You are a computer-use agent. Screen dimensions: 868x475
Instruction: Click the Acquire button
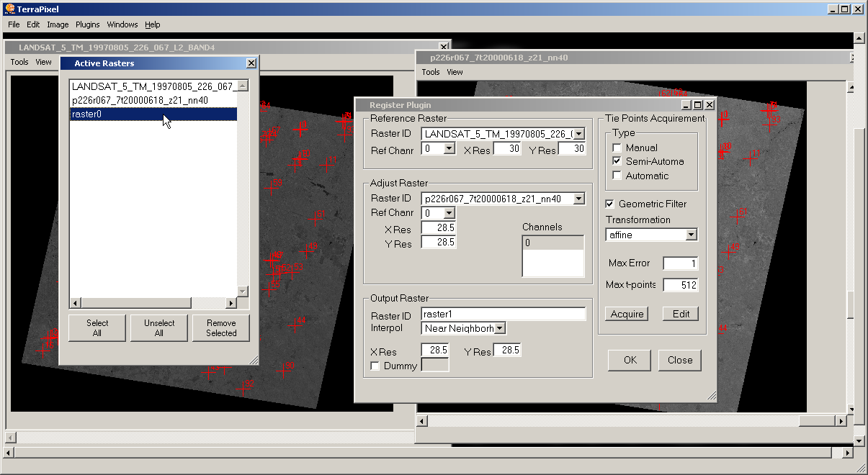(627, 315)
